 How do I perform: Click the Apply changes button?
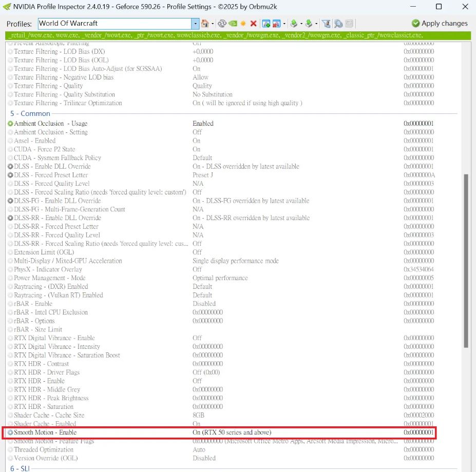pyautogui.click(x=440, y=24)
